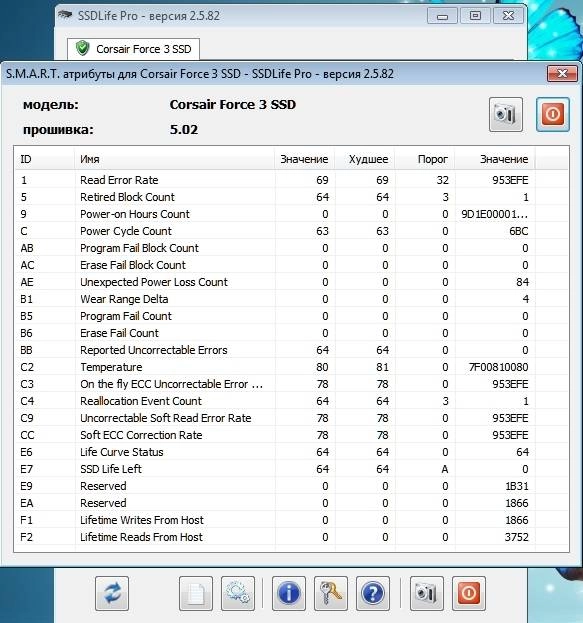Click the raw value 7F00810080

(499, 367)
